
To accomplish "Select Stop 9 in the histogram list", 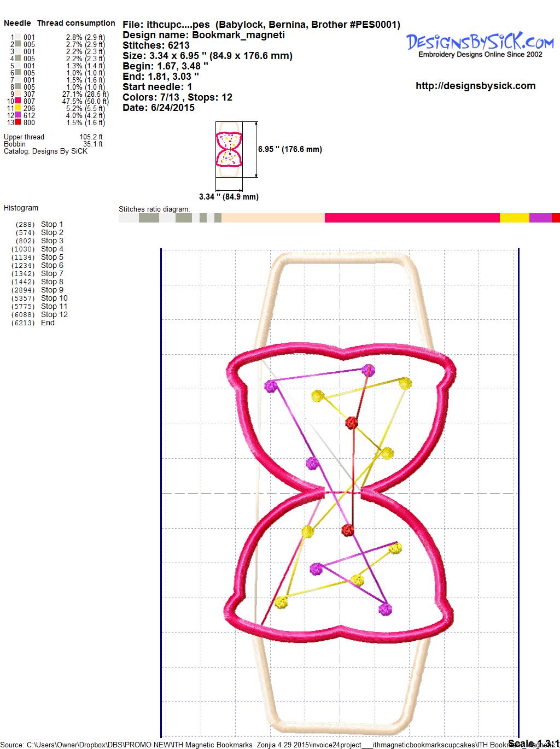I will (52, 290).
